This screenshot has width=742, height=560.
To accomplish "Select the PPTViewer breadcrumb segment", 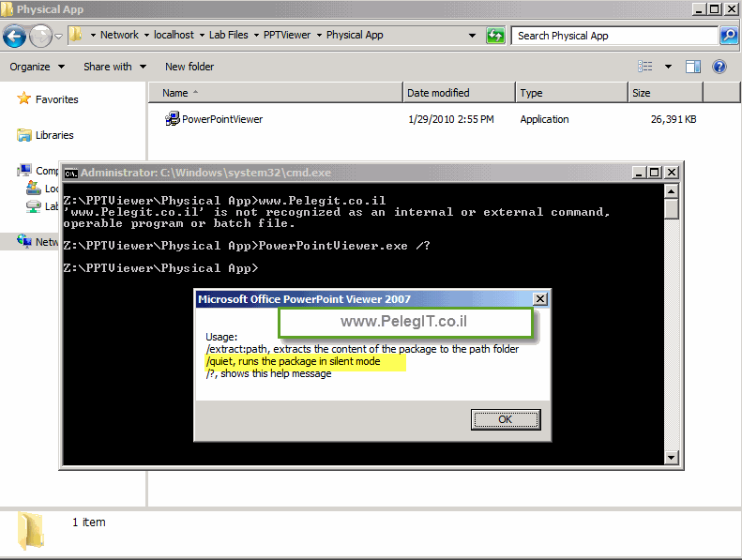I will (x=287, y=35).
